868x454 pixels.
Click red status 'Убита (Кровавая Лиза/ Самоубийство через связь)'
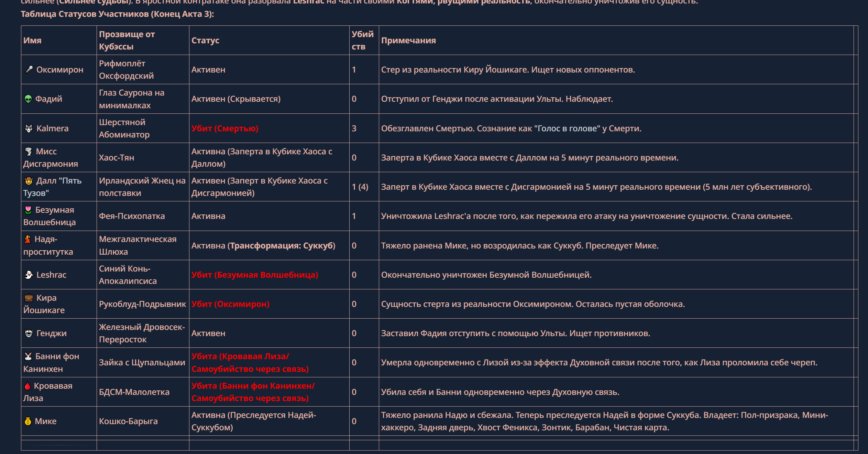point(250,363)
